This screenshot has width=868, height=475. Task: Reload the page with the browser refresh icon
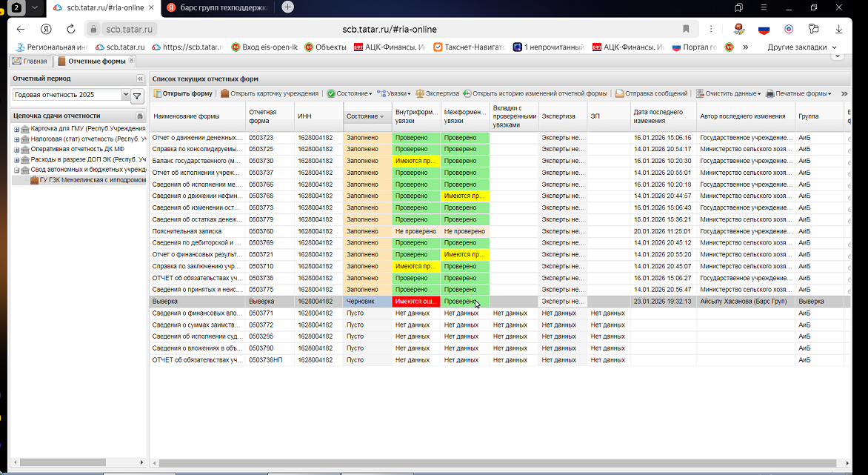71,30
